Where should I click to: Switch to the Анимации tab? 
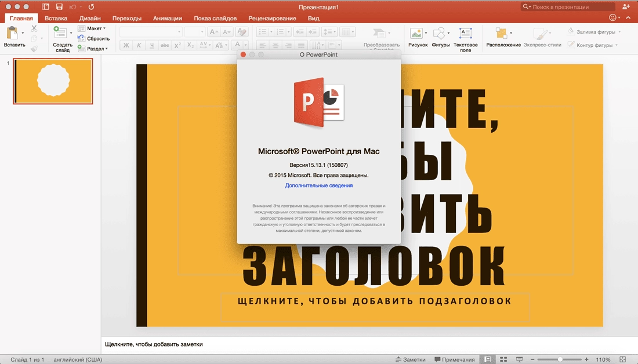[168, 19]
